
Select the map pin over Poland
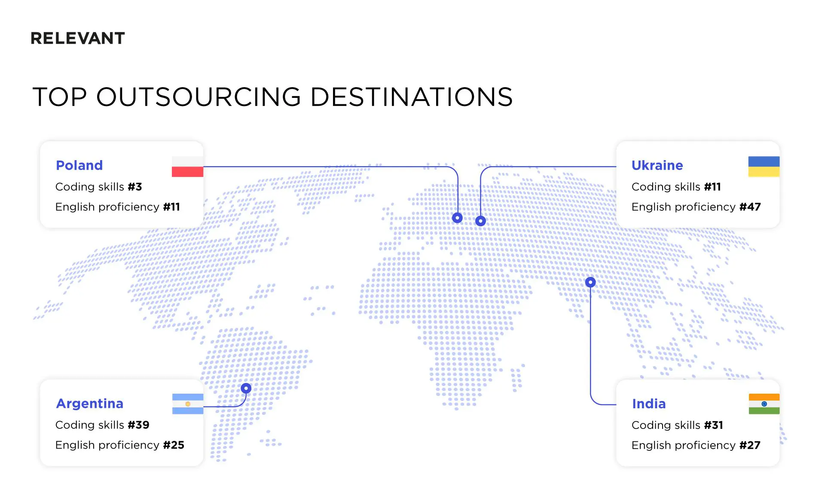point(457,218)
